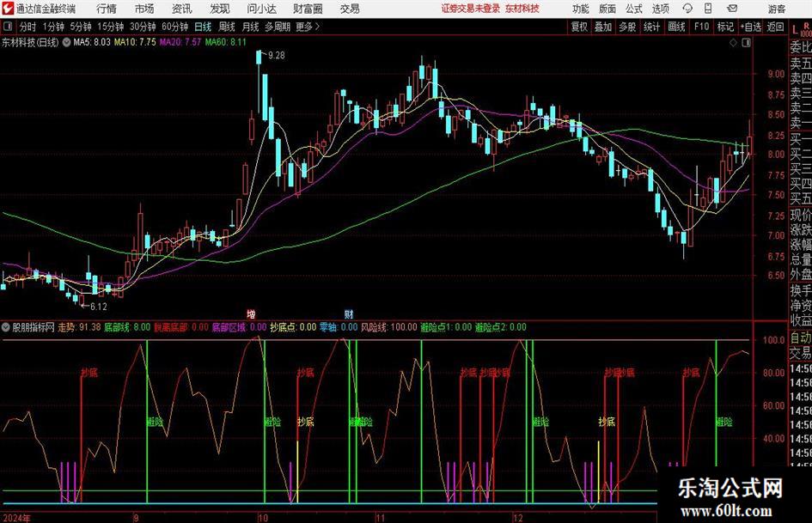Image resolution: width=812 pixels, height=523 pixels.
Task: Click the 风险线: 100.00 indicator value
Action: (389, 327)
